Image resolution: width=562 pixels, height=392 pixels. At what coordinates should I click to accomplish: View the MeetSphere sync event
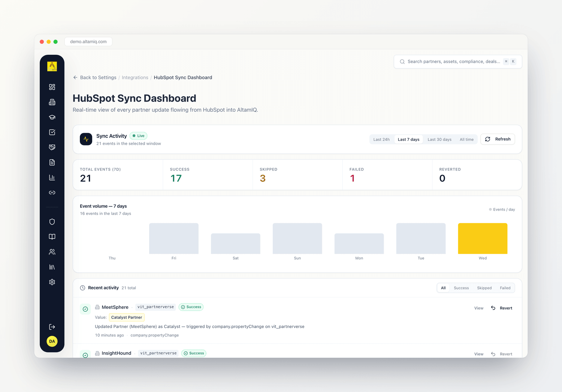click(479, 308)
